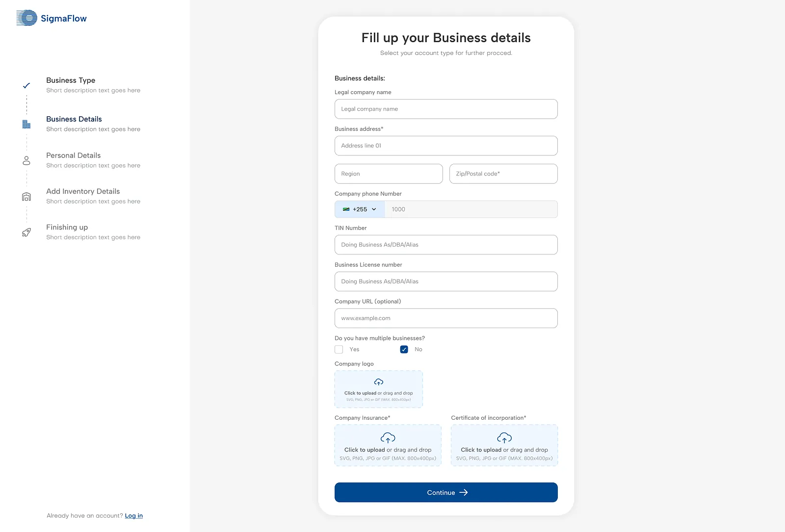Click the Business Details building icon
The width and height of the screenshot is (785, 532).
coord(26,124)
